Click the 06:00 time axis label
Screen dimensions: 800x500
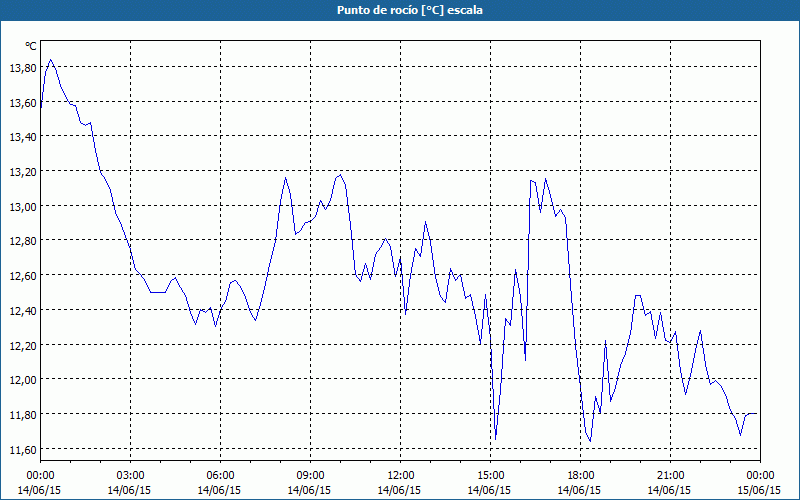(220, 476)
